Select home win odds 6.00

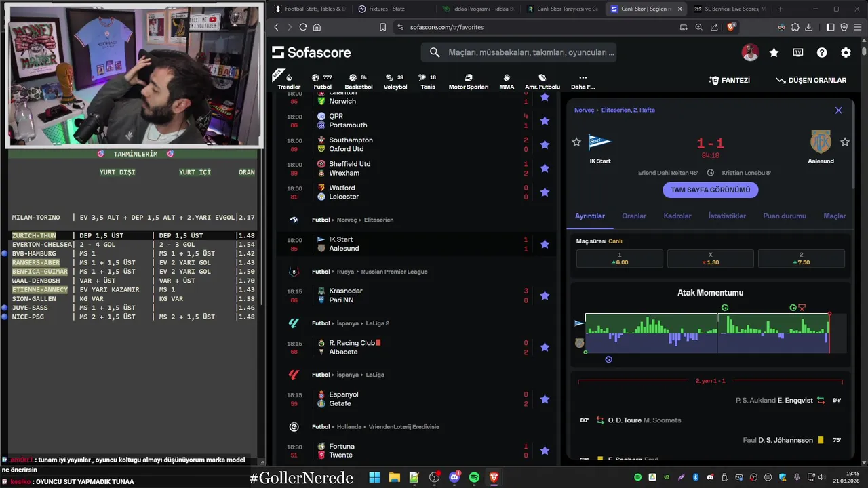[620, 258]
